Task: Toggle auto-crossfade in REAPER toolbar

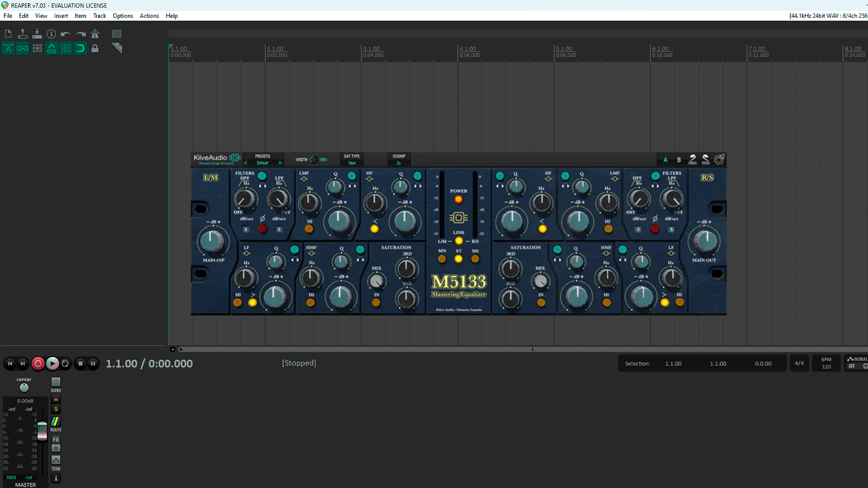Action: point(8,48)
